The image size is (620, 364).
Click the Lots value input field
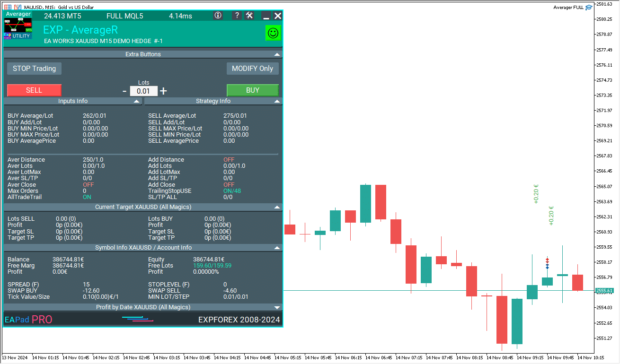click(x=143, y=91)
